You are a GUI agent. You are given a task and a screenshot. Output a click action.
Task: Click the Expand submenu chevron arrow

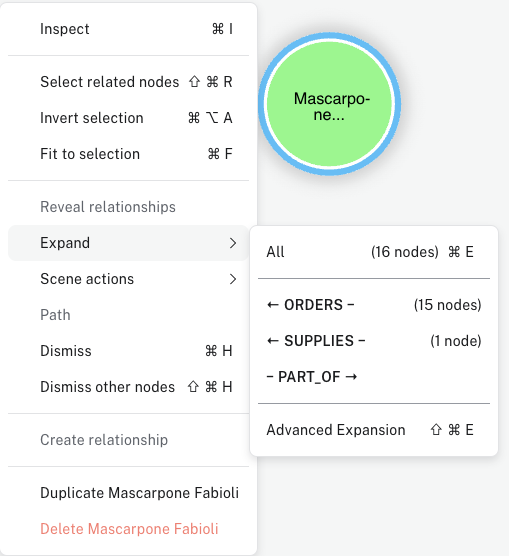click(233, 243)
